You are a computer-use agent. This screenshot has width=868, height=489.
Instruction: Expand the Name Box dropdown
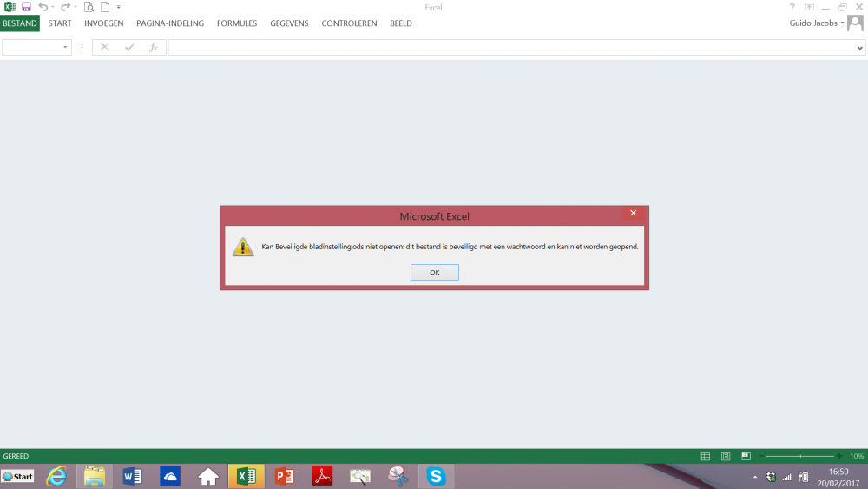[65, 48]
